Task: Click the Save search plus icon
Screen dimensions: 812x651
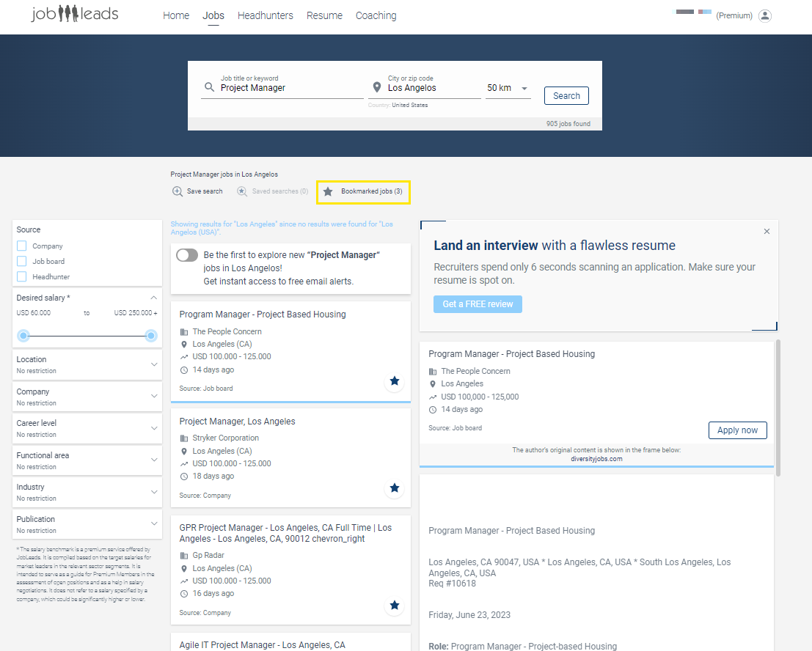Action: point(177,191)
